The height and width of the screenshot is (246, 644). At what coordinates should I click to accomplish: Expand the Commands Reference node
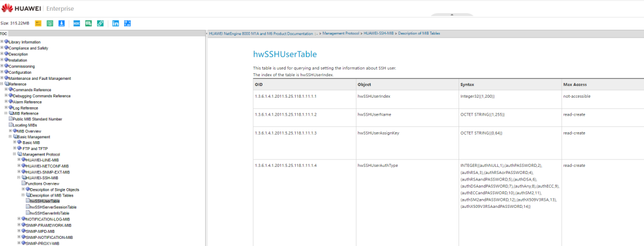coord(6,90)
